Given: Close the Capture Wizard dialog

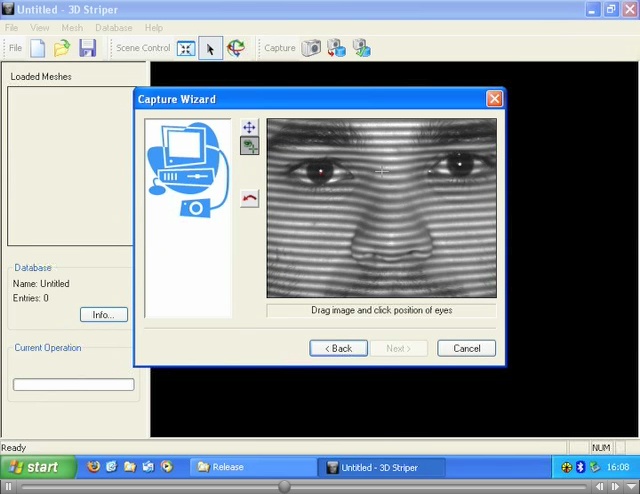Looking at the screenshot, I should tap(494, 99).
